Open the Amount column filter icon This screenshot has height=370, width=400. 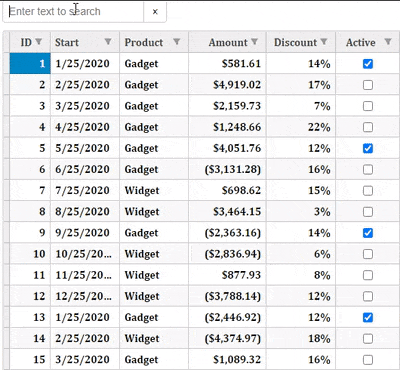pyautogui.click(x=254, y=41)
